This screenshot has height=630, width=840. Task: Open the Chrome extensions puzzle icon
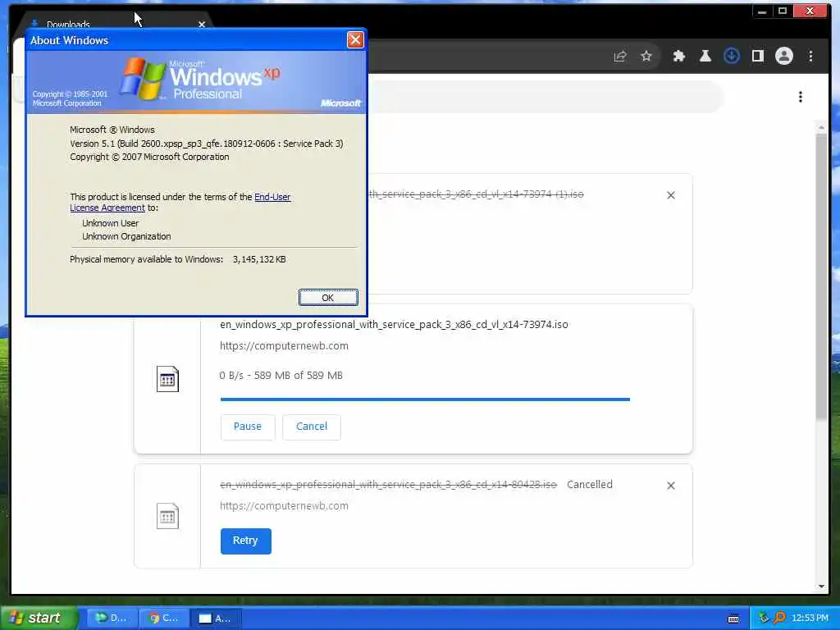coord(678,57)
